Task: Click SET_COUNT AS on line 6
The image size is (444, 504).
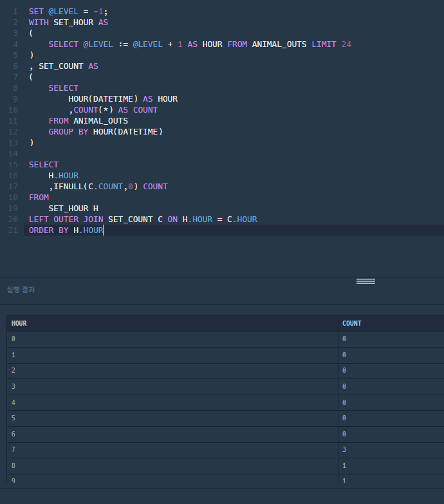Action: coord(68,66)
